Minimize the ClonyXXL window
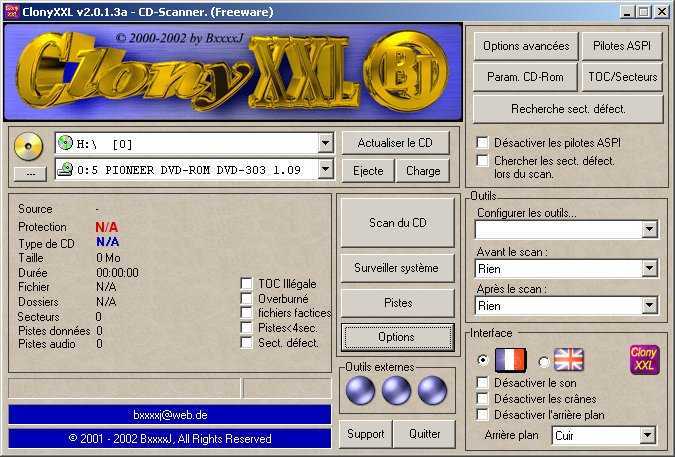 coord(627,12)
